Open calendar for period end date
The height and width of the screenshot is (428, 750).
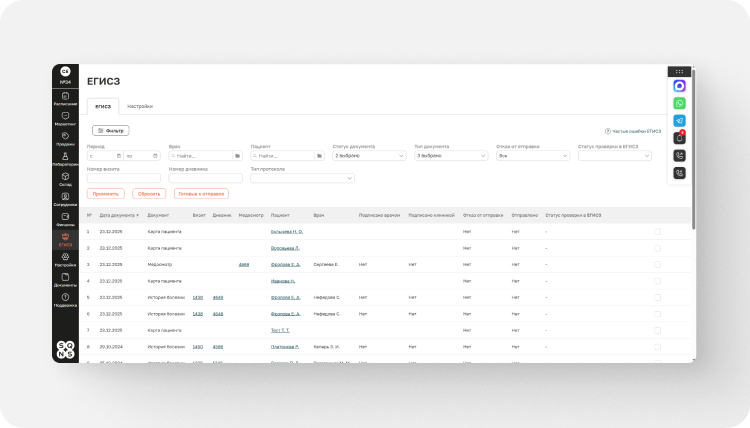tap(155, 156)
